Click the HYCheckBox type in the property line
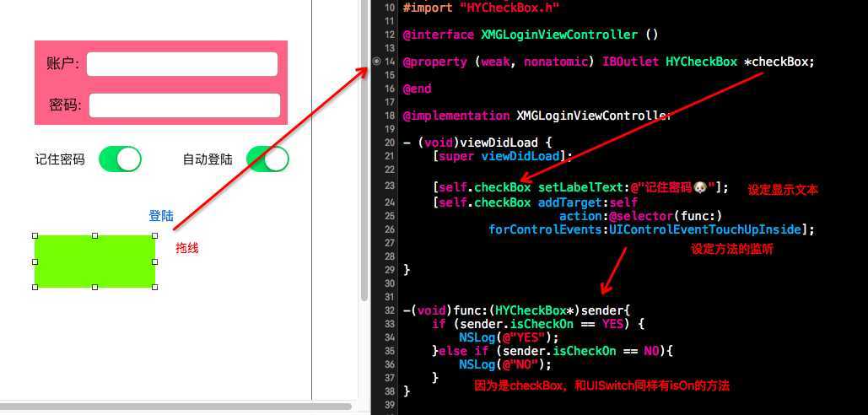868x415 pixels. click(701, 62)
